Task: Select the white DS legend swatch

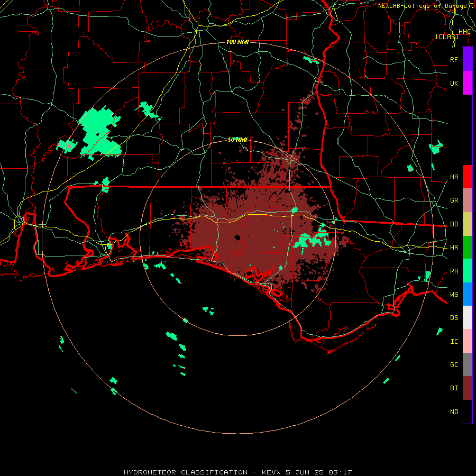Action: click(x=467, y=317)
